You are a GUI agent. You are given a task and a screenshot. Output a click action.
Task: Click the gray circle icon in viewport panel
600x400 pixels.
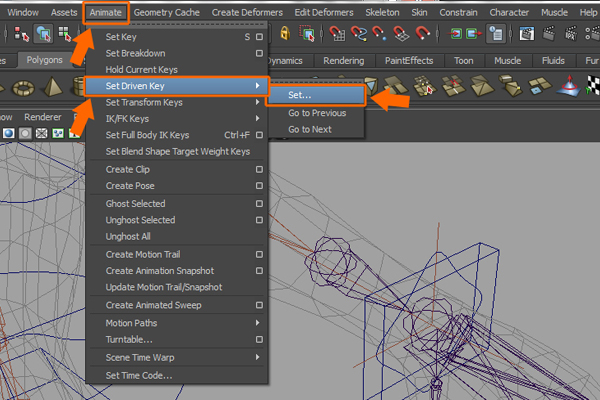coord(25,133)
